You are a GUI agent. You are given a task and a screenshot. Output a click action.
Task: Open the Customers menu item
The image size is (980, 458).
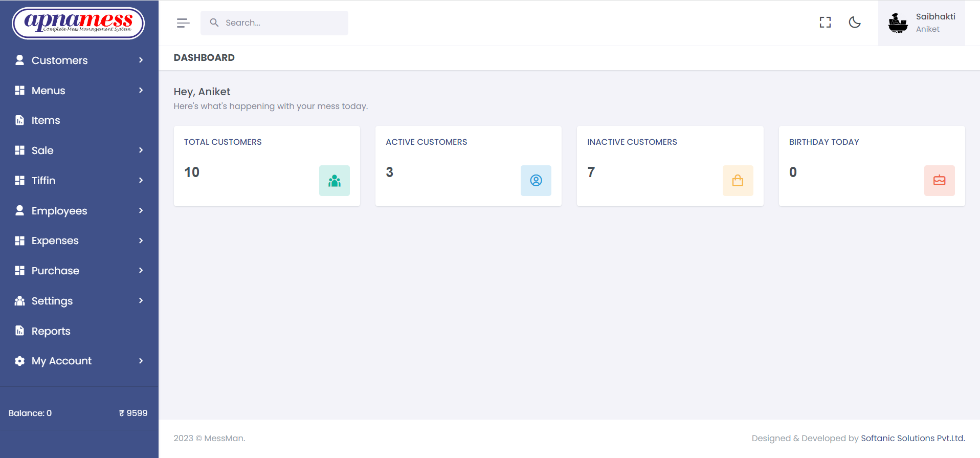79,60
